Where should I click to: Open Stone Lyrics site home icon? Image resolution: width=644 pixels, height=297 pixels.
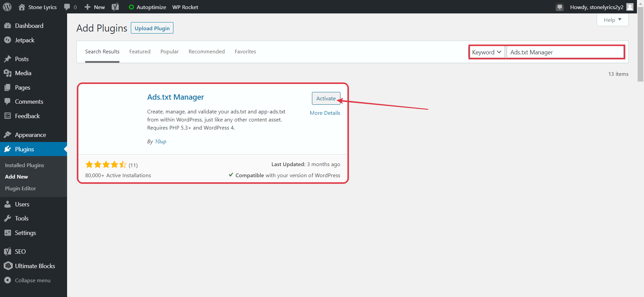pos(22,7)
